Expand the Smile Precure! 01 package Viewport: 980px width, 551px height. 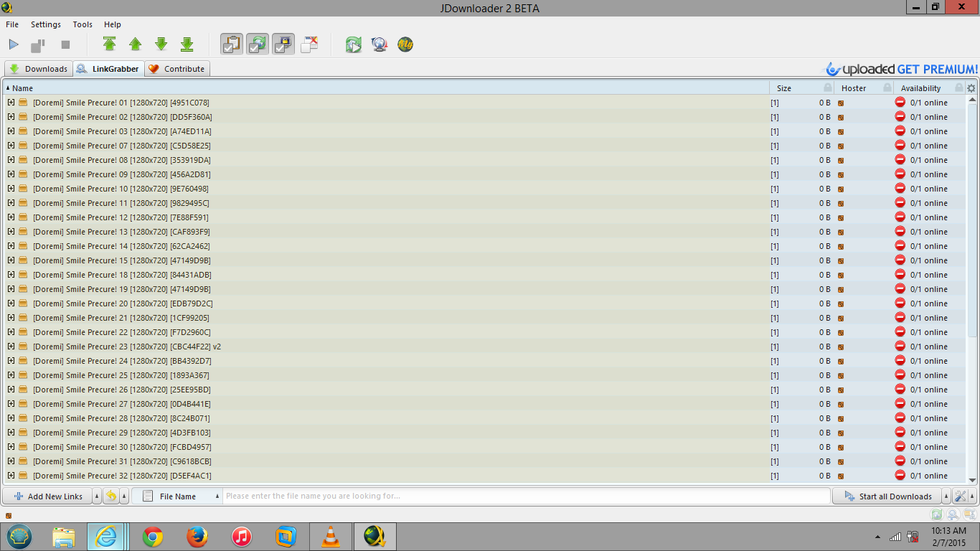point(11,103)
